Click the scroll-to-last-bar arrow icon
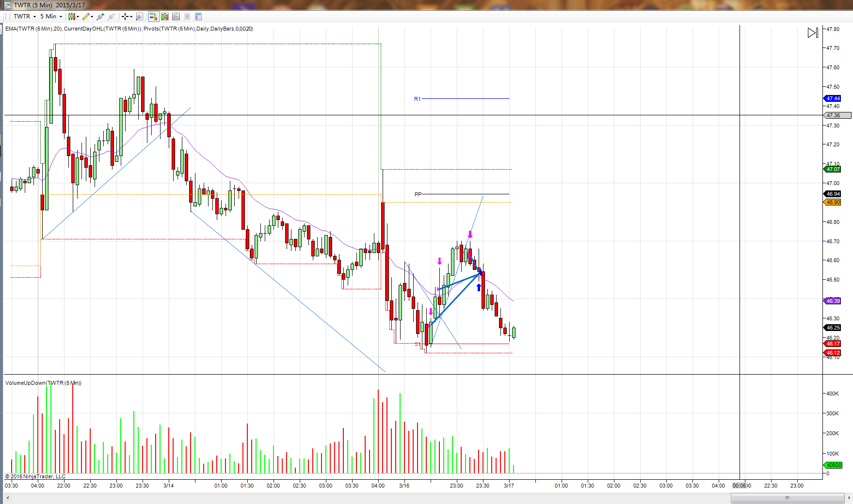This screenshot has width=853, height=504. pyautogui.click(x=813, y=32)
